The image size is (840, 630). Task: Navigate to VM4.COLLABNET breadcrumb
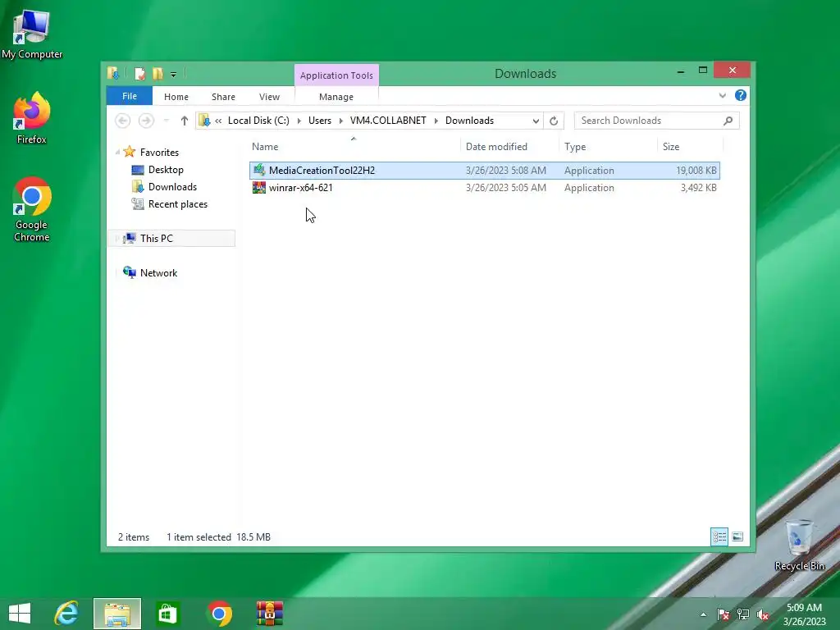388,121
